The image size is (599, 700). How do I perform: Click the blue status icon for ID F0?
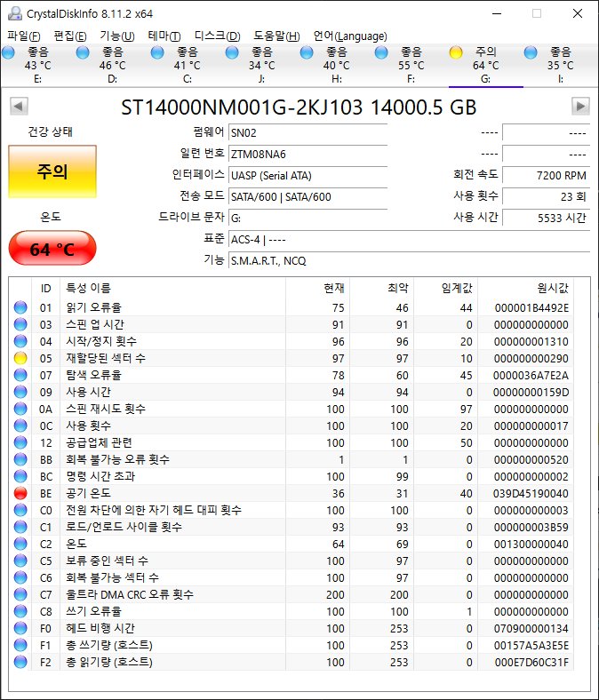click(20, 628)
